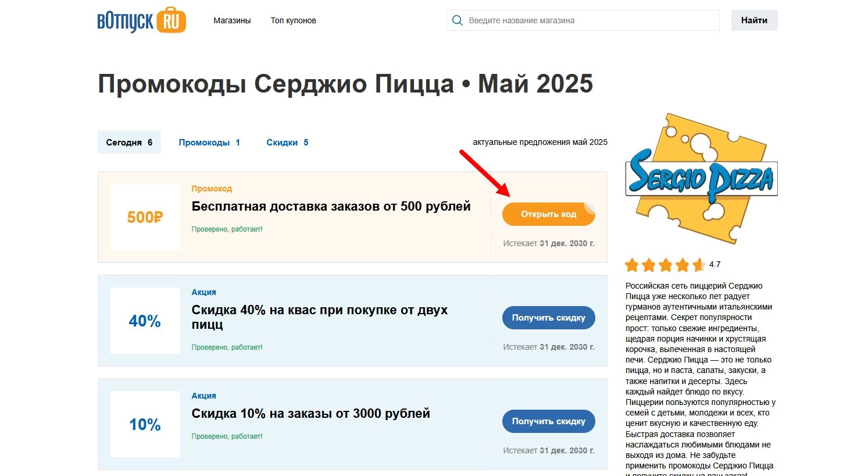Image resolution: width=868 pixels, height=476 pixels.
Task: Click the Вотпуск.RU logo
Action: pyautogui.click(x=141, y=20)
